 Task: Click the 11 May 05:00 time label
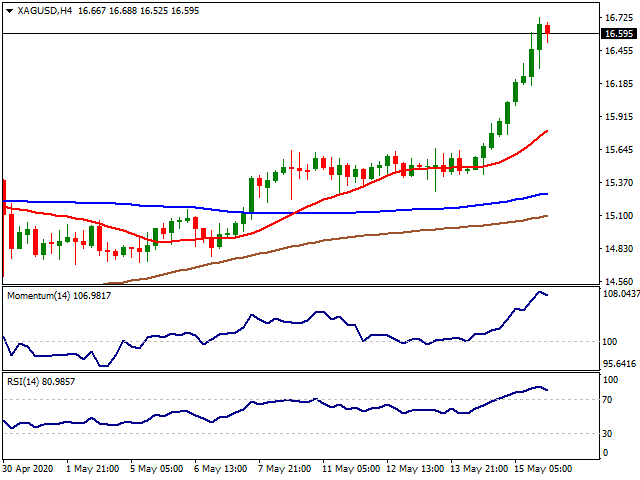coord(351,469)
